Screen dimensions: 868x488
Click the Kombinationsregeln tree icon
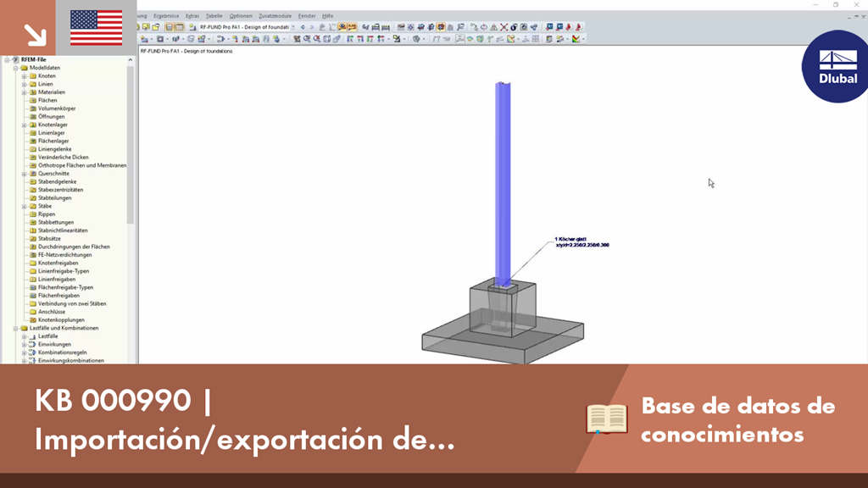(33, 352)
